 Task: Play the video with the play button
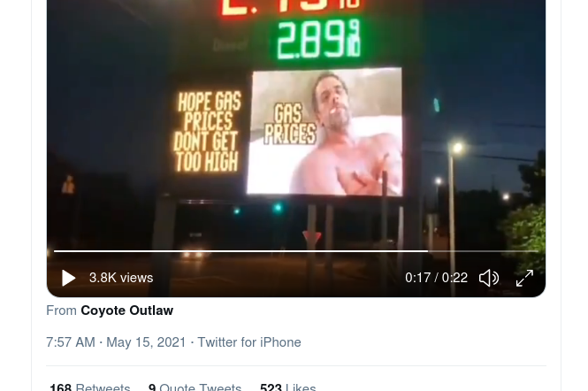pyautogui.click(x=69, y=278)
